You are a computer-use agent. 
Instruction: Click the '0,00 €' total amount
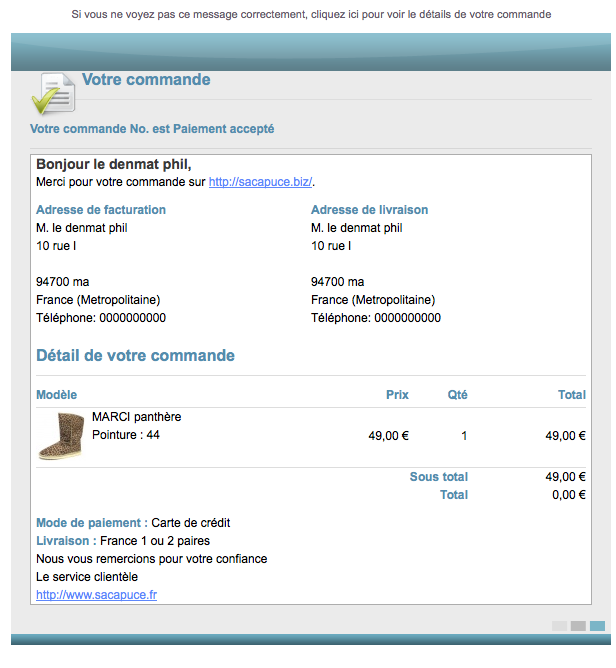coord(569,495)
